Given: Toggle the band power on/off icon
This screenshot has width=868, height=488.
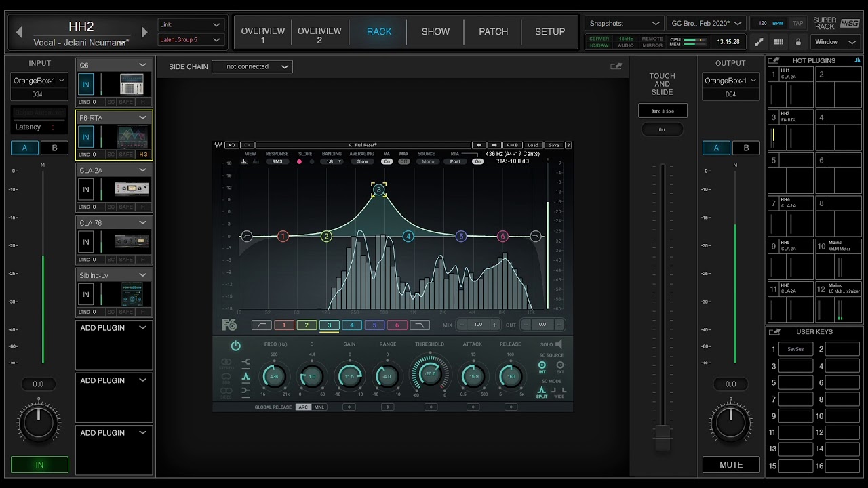Looking at the screenshot, I should pos(235,346).
